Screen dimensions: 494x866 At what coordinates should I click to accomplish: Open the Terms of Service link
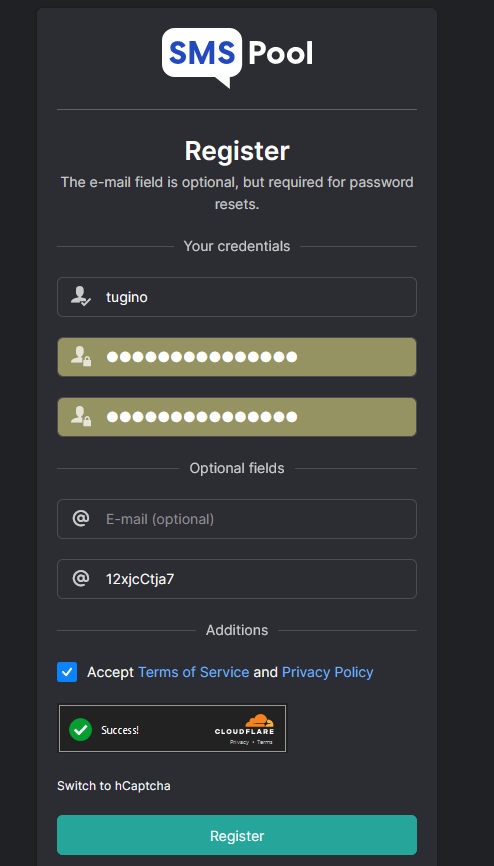point(193,672)
